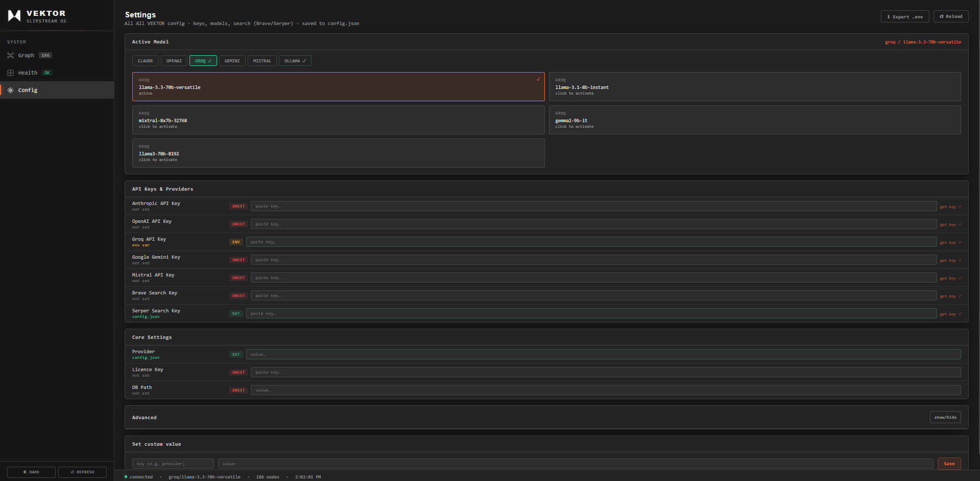Open the MISTRAL provider tab

pyautogui.click(x=261, y=60)
